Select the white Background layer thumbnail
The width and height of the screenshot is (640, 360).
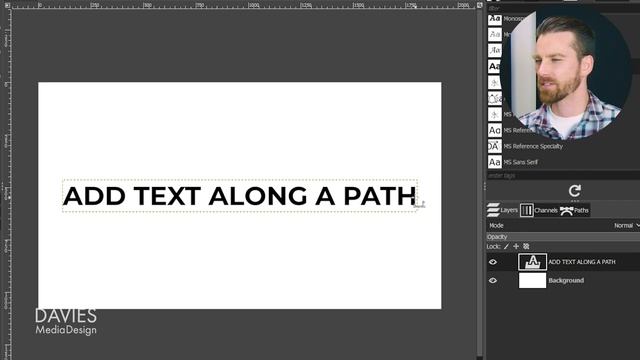coord(532,280)
